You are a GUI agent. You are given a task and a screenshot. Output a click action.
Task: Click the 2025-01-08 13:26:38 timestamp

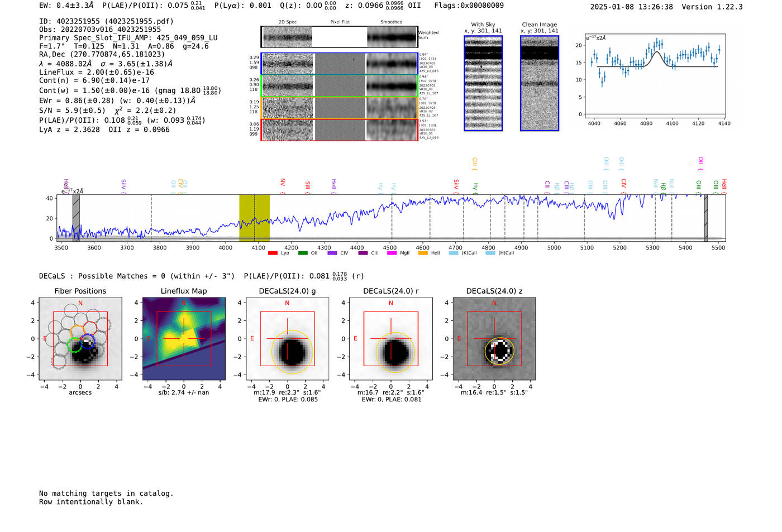click(632, 7)
